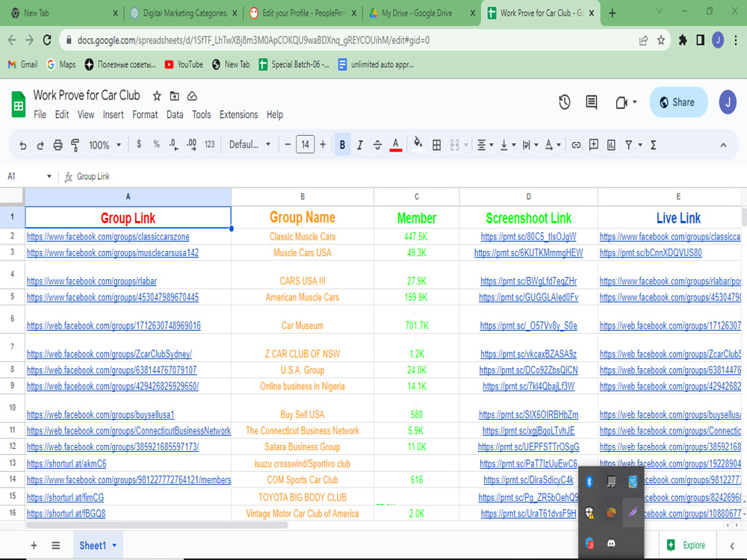
Task: Click the Functions sigma icon
Action: pyautogui.click(x=653, y=145)
